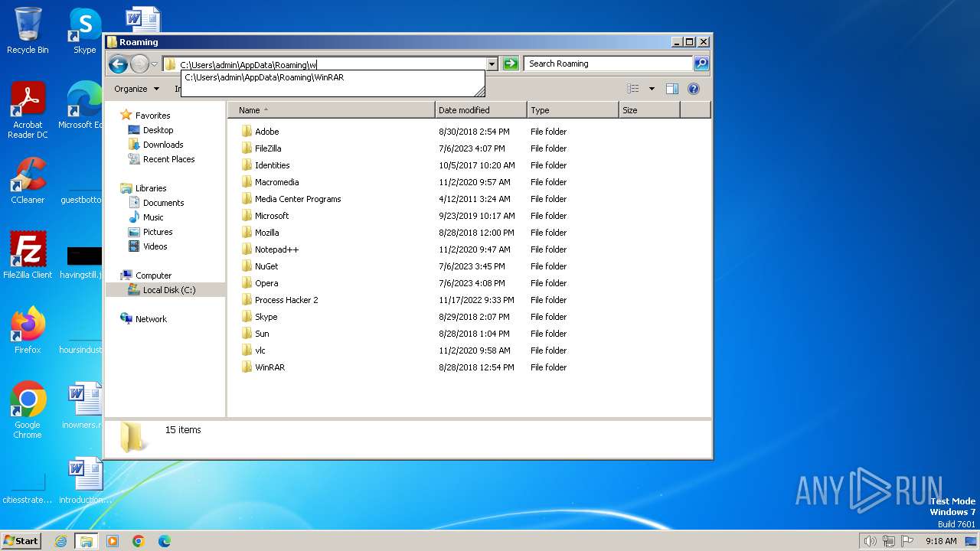
Task: Select the Media Center Programs folder
Action: click(297, 199)
